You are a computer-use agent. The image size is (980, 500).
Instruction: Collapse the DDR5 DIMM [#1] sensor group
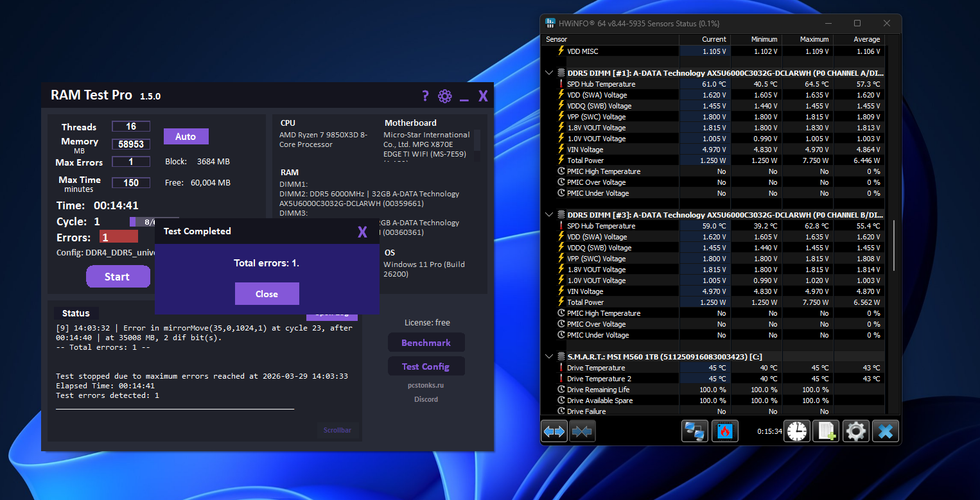(549, 73)
